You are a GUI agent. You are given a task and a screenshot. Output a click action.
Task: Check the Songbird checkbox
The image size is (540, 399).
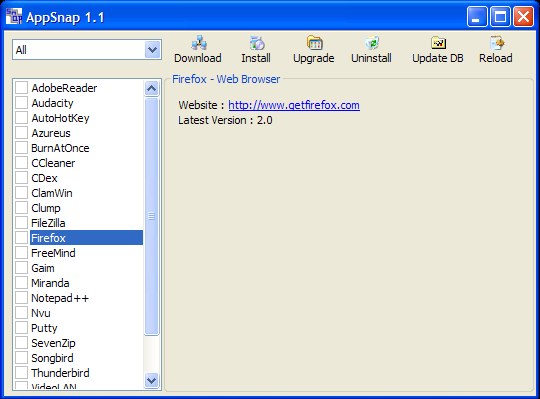coord(21,358)
